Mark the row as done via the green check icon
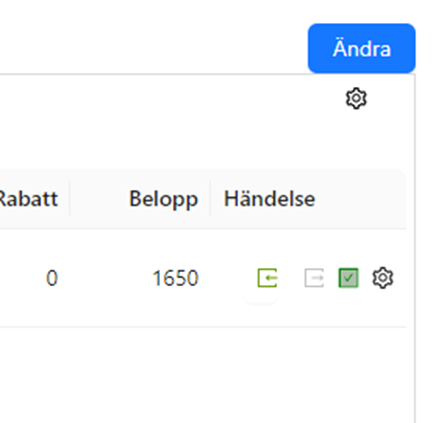Viewport: 436px width, 423px height. [x=348, y=278]
